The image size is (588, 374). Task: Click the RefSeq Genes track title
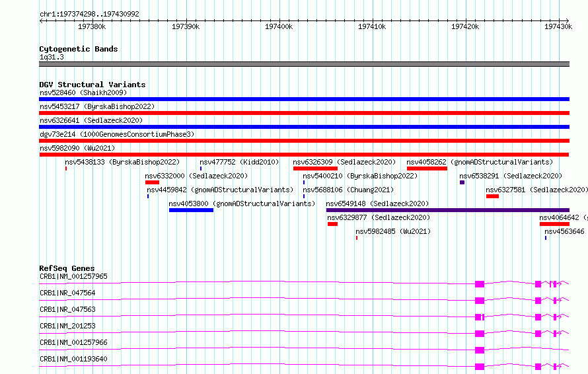click(x=67, y=268)
